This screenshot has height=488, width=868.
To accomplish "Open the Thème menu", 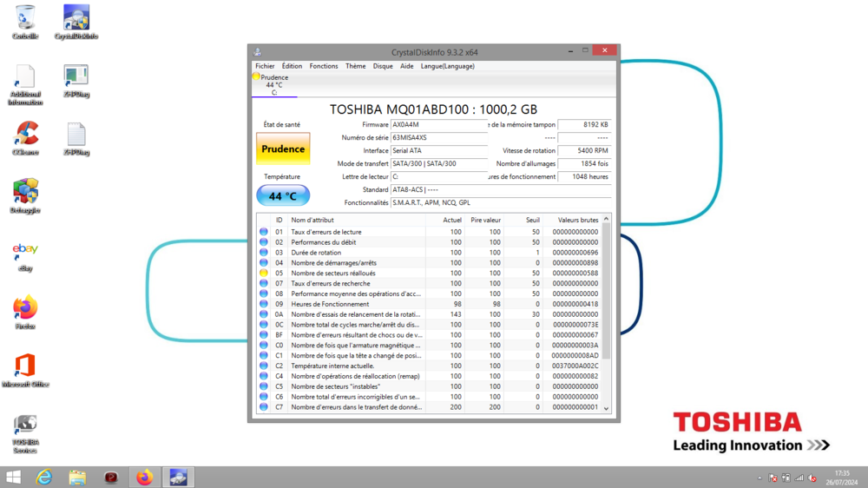I will (x=355, y=66).
